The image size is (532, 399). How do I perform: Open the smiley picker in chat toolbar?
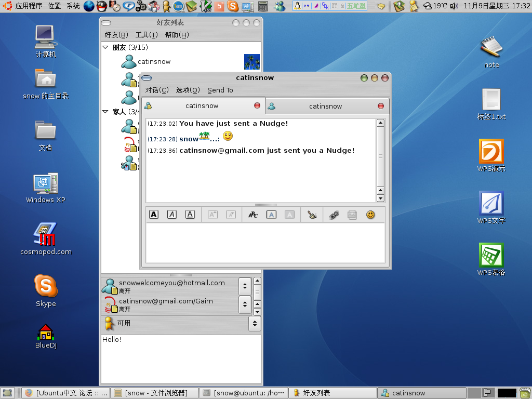coord(370,215)
